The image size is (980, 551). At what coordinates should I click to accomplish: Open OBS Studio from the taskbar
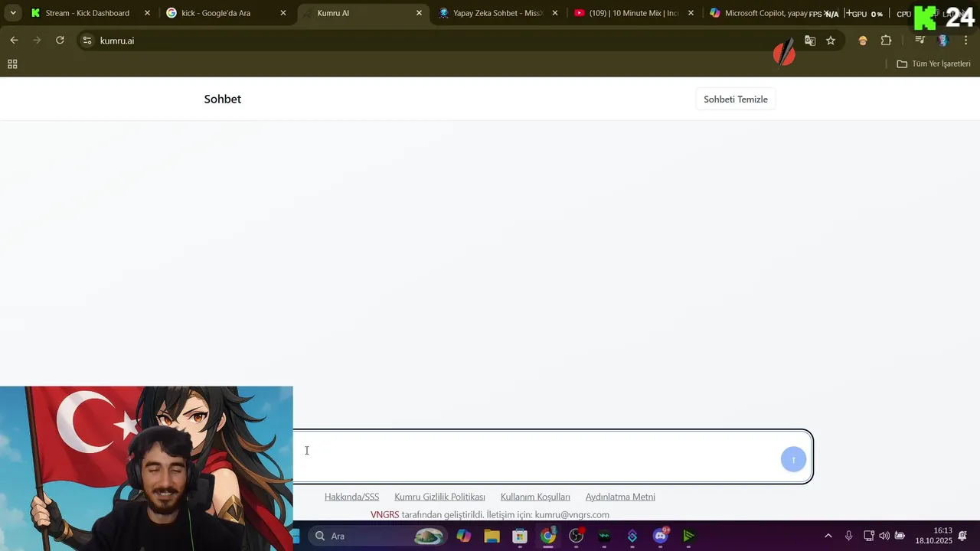[x=576, y=536]
